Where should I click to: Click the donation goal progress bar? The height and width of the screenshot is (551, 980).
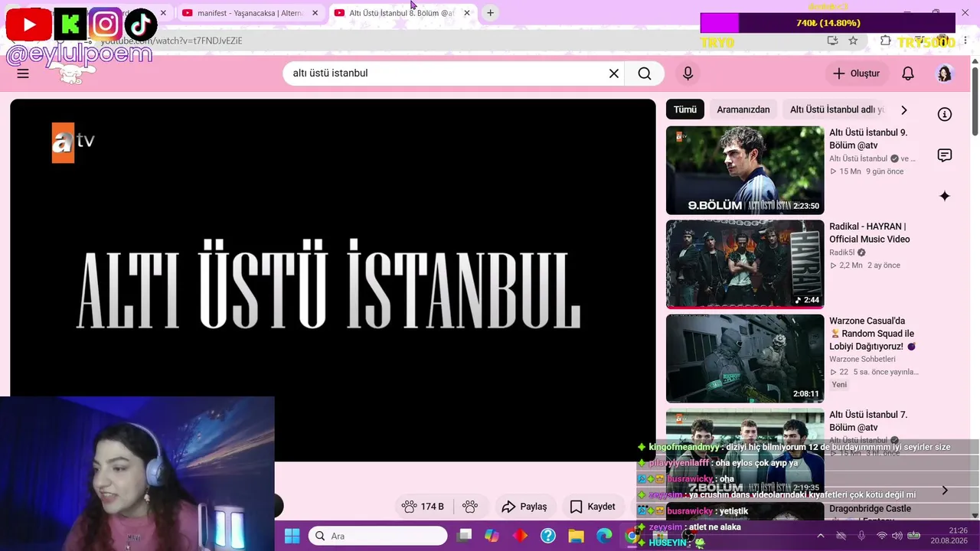(x=828, y=23)
